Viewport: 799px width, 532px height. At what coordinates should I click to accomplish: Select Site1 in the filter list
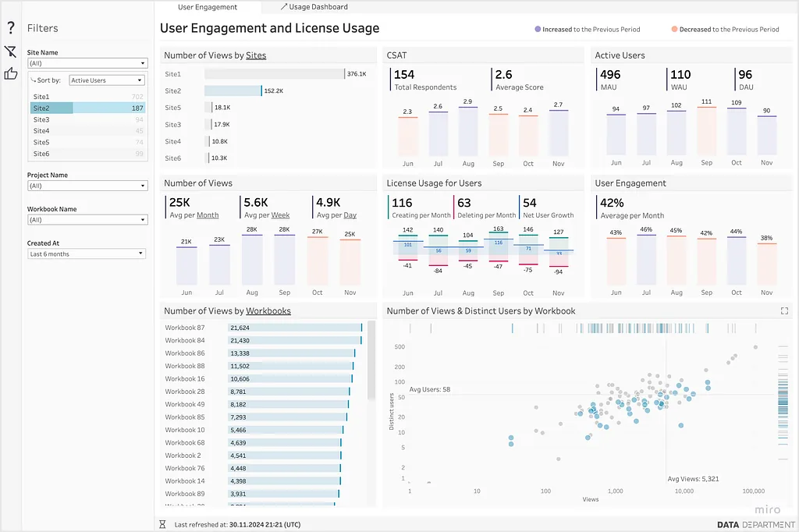(87, 96)
